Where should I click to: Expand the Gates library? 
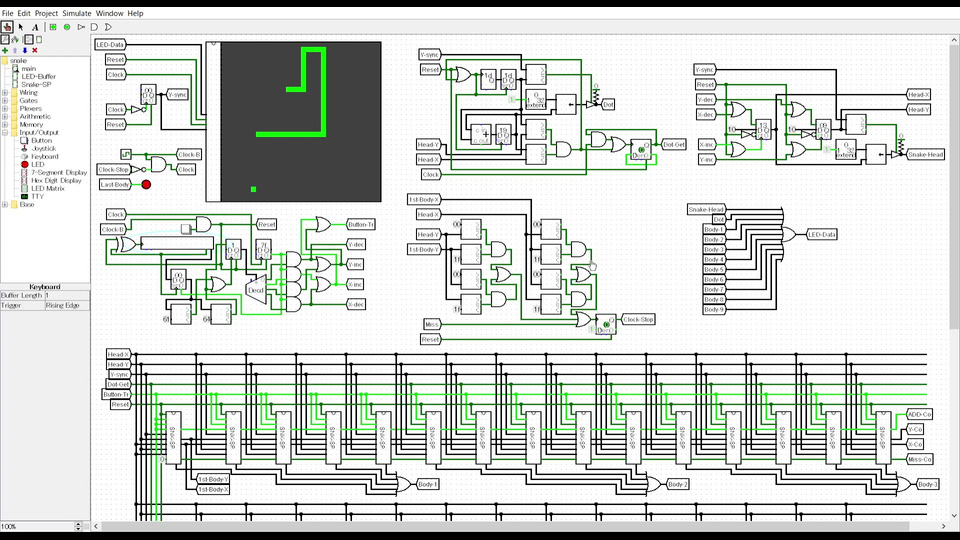(5, 100)
